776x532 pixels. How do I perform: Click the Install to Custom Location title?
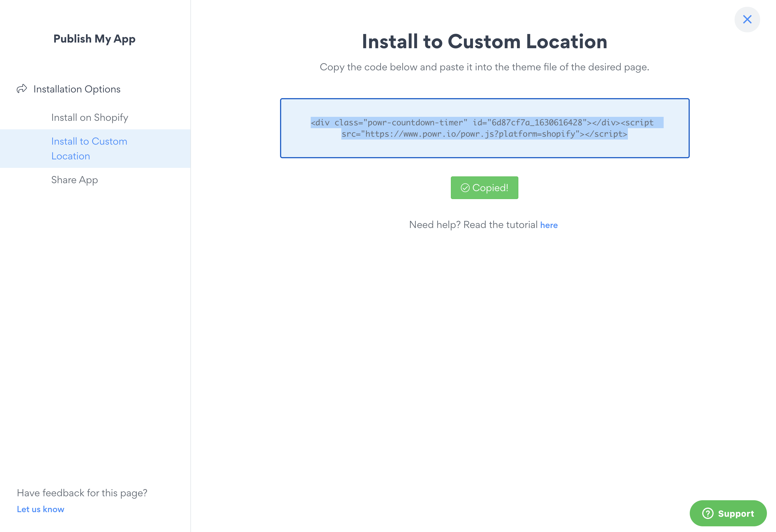[x=485, y=42]
